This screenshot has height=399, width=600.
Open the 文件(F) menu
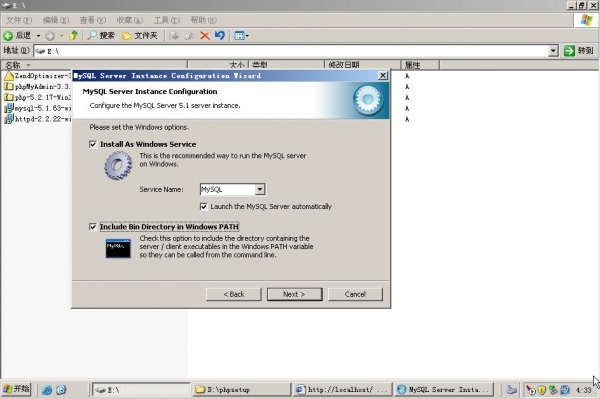18,20
